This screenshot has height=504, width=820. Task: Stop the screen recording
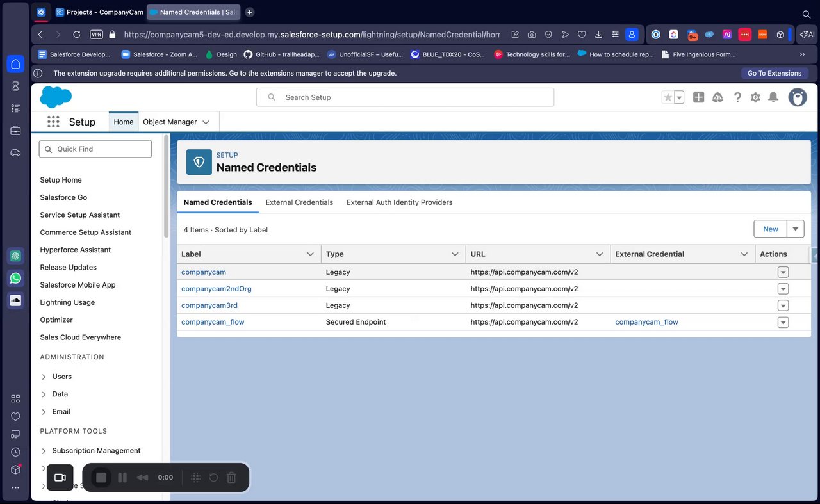(x=101, y=478)
